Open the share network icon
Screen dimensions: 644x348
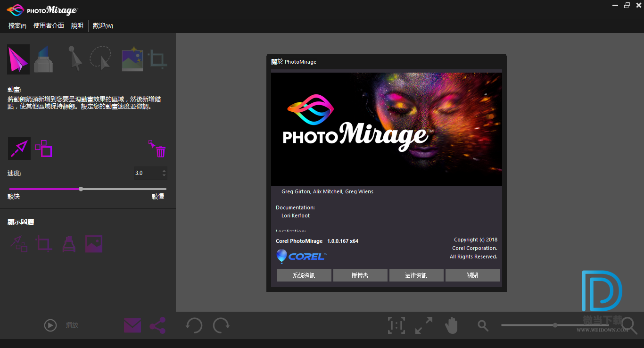pos(157,325)
